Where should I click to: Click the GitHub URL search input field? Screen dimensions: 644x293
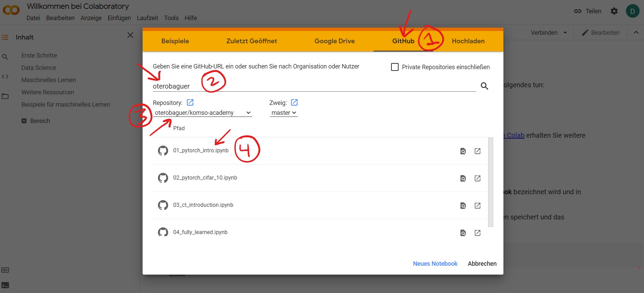(314, 86)
